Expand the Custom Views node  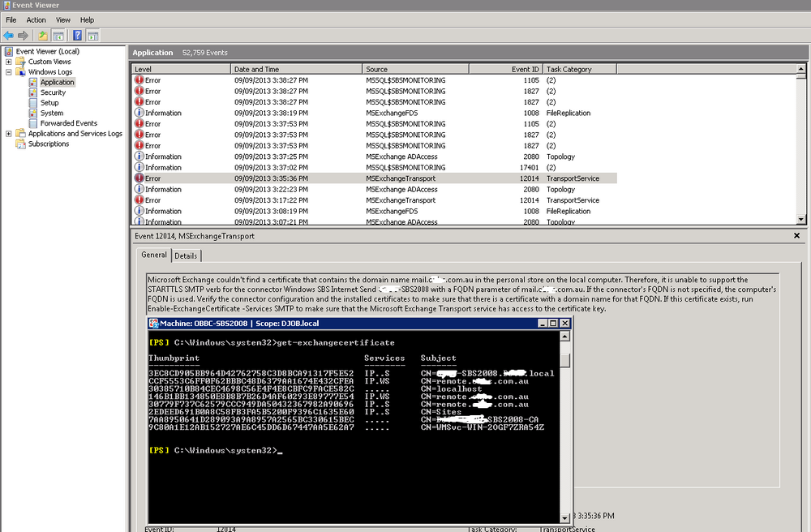point(8,62)
